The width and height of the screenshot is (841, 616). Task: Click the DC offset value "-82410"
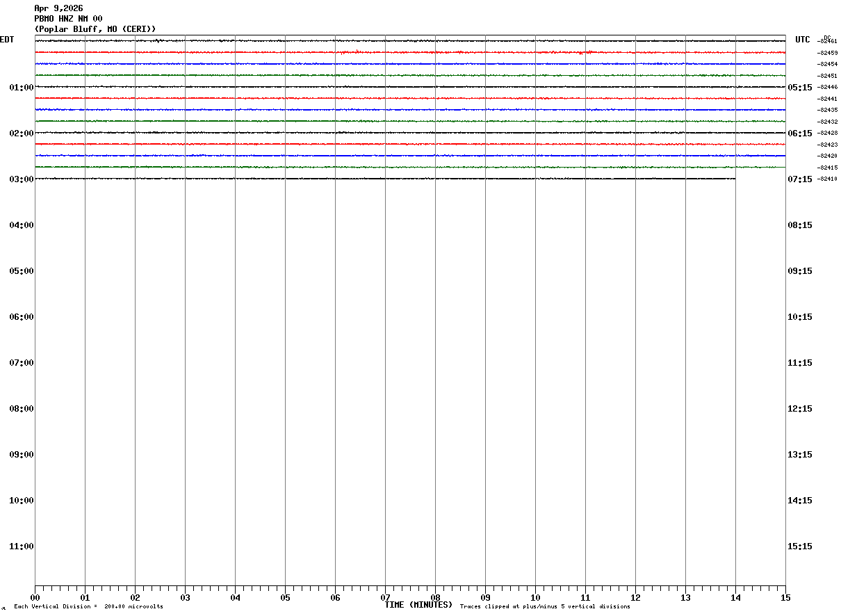(827, 179)
